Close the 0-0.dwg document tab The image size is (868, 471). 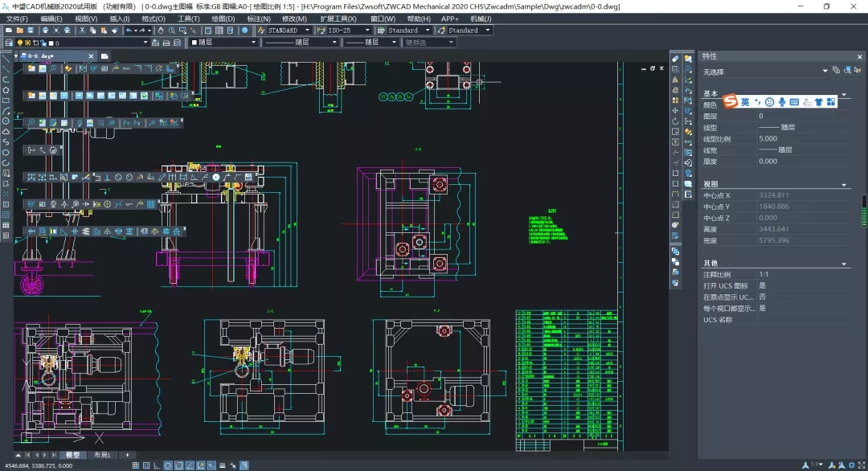click(91, 56)
